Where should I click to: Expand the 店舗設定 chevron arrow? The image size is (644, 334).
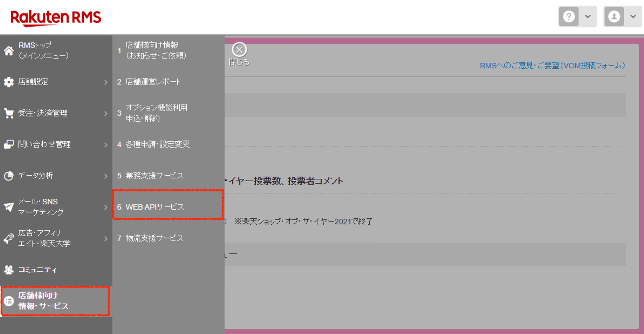(x=106, y=82)
